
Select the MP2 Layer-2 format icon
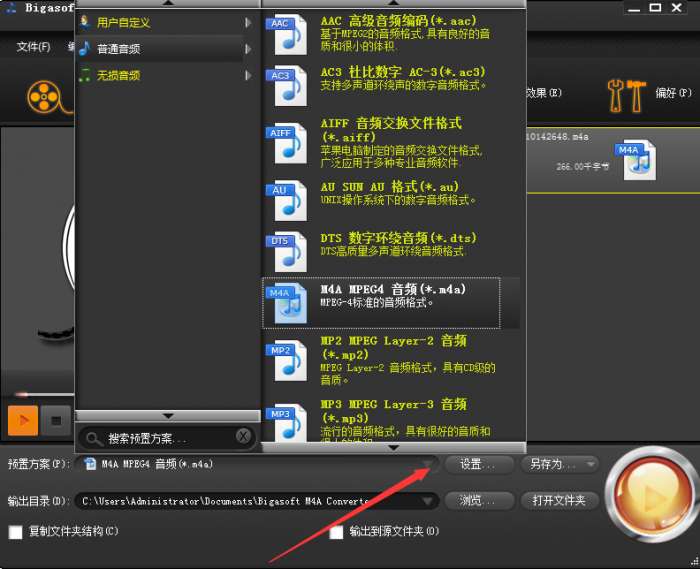point(288,361)
